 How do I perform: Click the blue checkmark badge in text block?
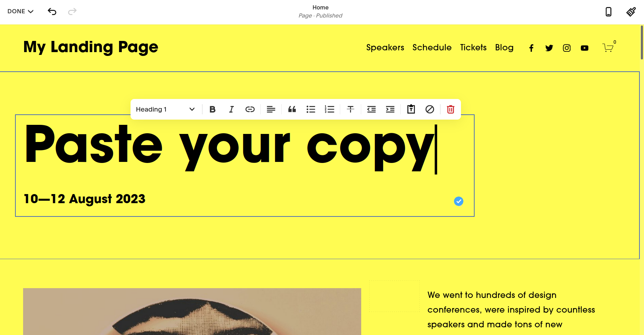click(x=458, y=201)
